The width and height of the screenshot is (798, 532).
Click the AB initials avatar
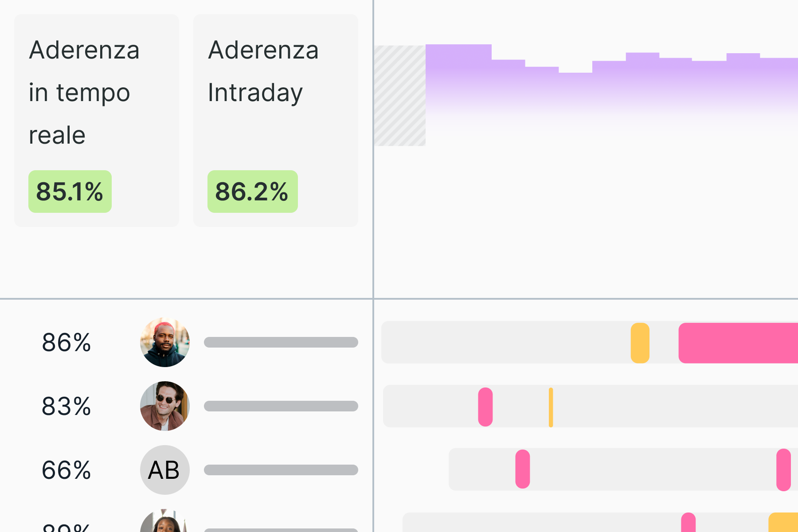point(165,470)
